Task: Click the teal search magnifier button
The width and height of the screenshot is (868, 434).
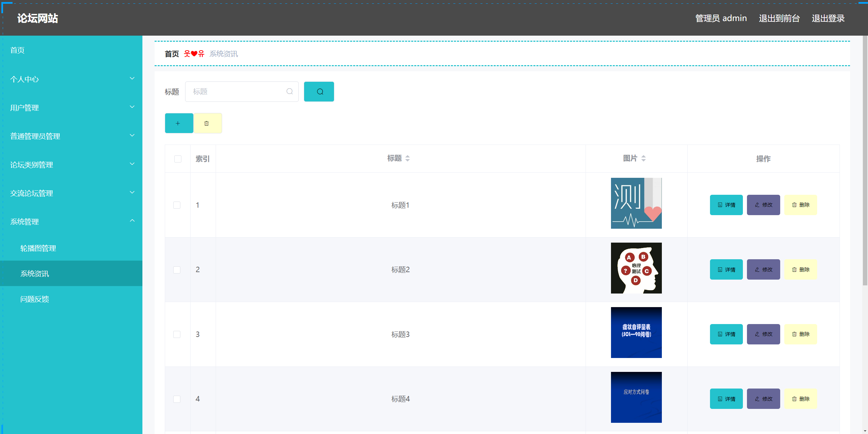Action: (319, 92)
